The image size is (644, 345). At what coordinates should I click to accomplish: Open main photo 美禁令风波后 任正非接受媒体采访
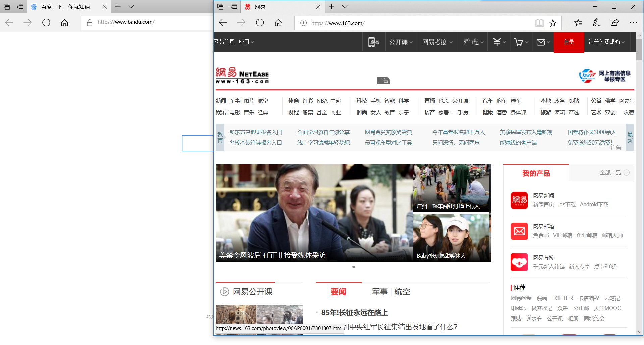pos(314,213)
